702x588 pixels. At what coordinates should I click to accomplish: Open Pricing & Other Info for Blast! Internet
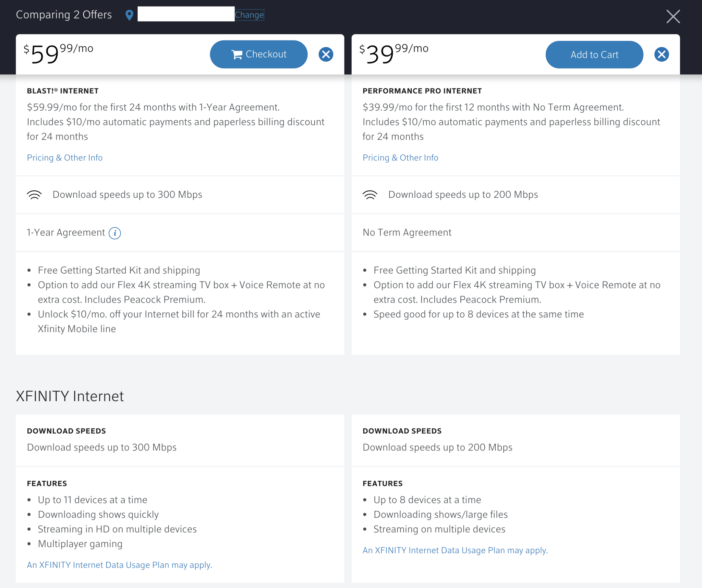click(64, 157)
